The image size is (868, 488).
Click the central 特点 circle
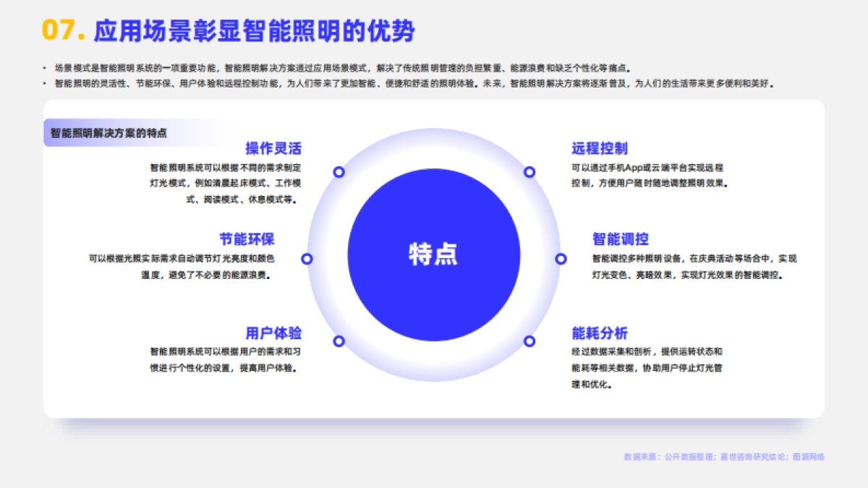(434, 256)
